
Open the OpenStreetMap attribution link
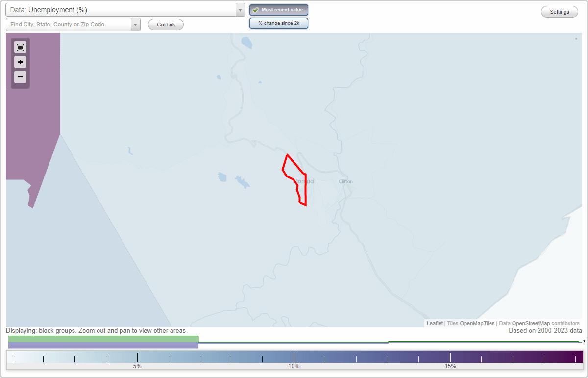pos(531,323)
